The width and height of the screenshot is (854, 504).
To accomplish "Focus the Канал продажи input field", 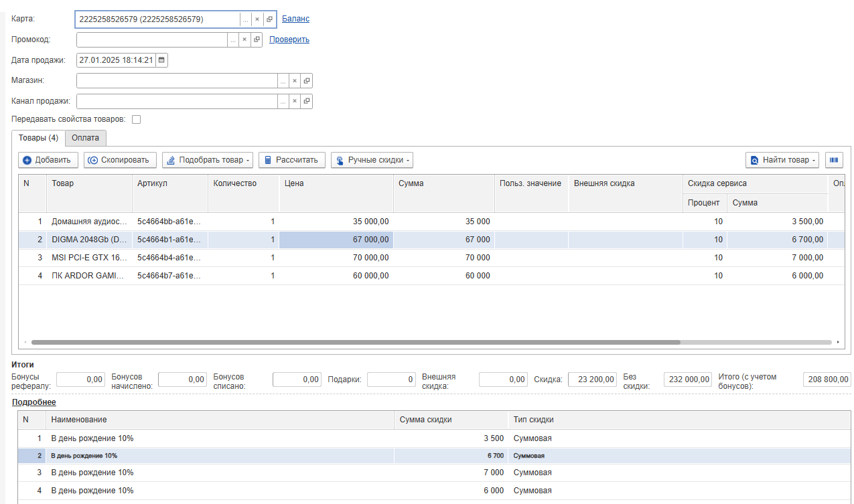I will tap(177, 101).
